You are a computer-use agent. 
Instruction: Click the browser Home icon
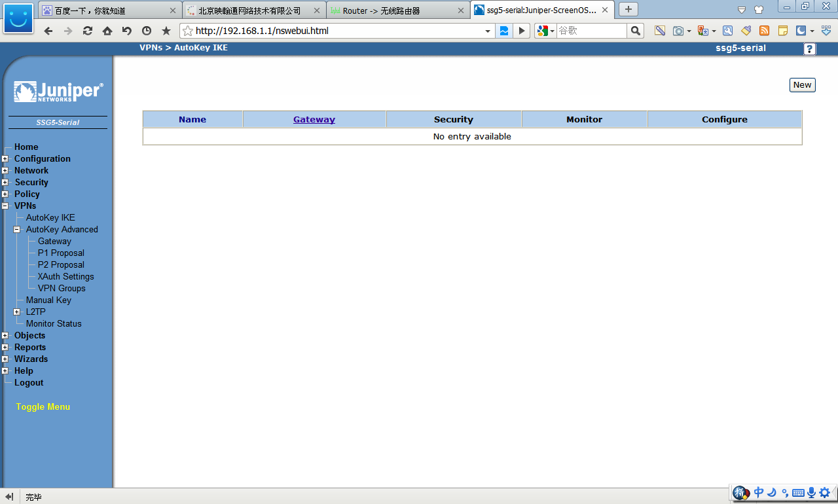[x=107, y=31]
